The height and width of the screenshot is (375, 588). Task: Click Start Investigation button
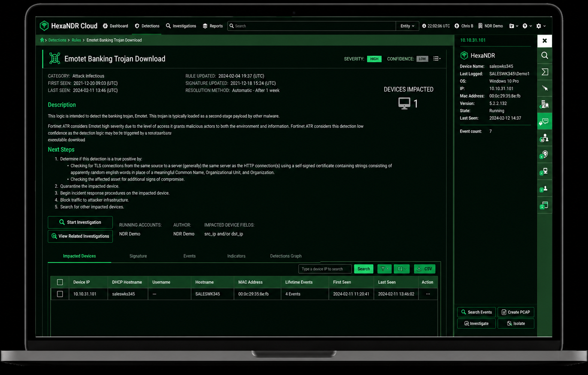click(x=80, y=222)
